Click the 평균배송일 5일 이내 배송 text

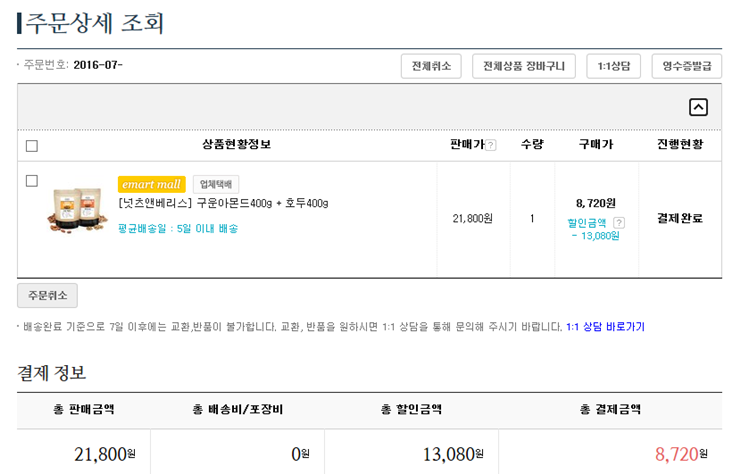(x=178, y=228)
